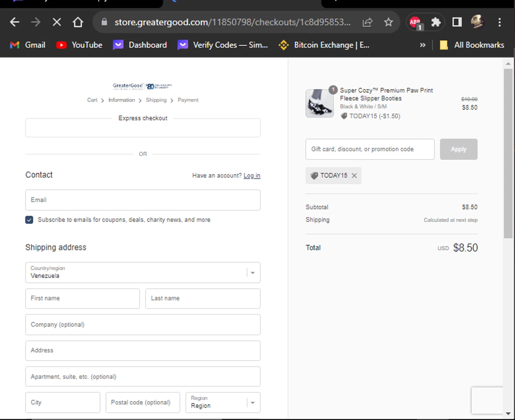Bookmark this page with the star
This screenshot has height=420, width=515.
coord(388,22)
